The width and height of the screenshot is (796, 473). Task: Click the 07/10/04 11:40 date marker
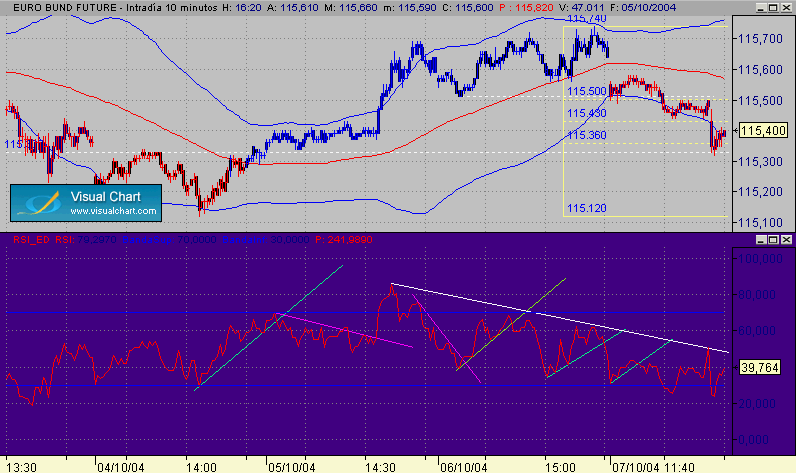653,467
